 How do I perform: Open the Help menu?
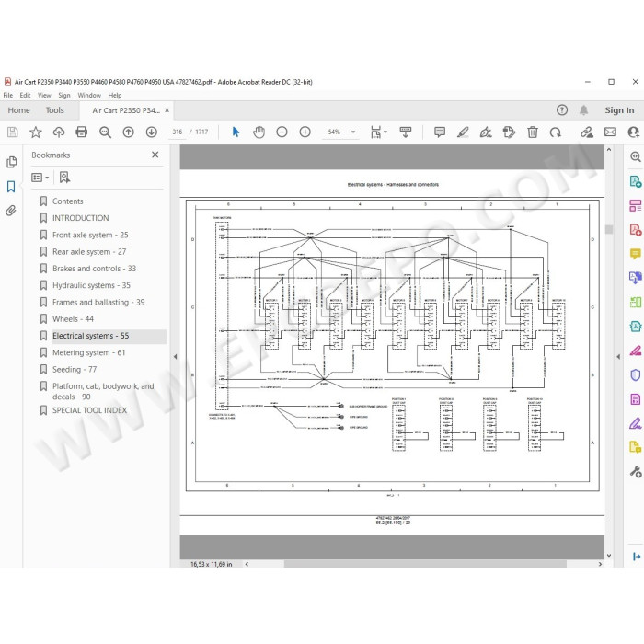(115, 95)
